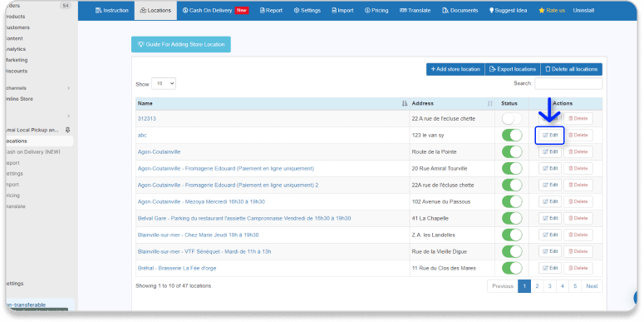Screen dimensions: 644x322
Task: Edit the 102 Avenue du Passous location
Action: 550,201
